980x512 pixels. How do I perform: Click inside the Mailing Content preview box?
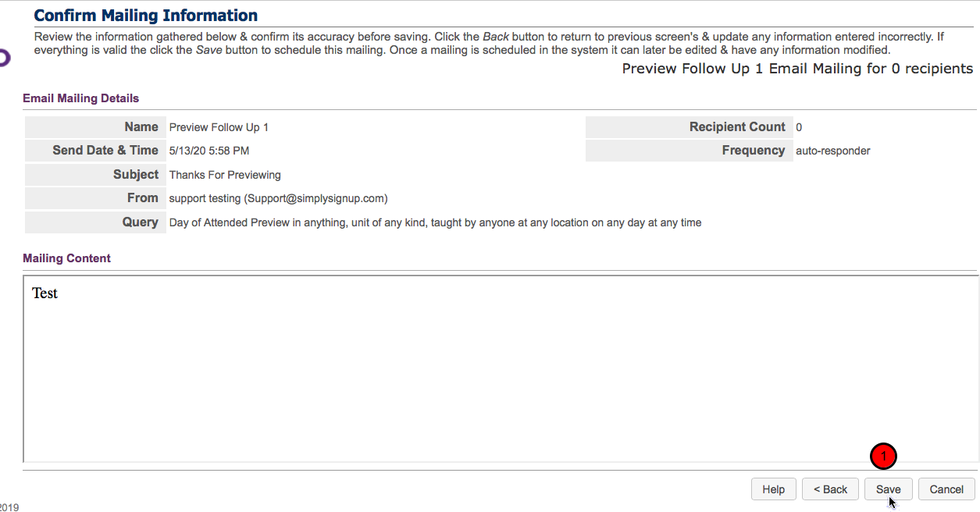coord(500,375)
